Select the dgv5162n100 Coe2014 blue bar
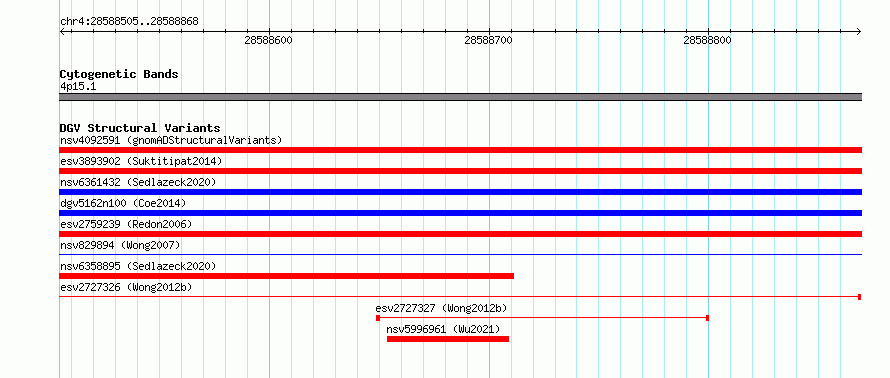 (x=460, y=213)
